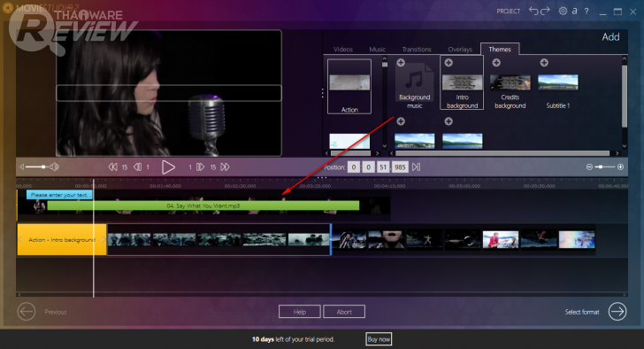Select the Intro background thumbnail

point(462,82)
